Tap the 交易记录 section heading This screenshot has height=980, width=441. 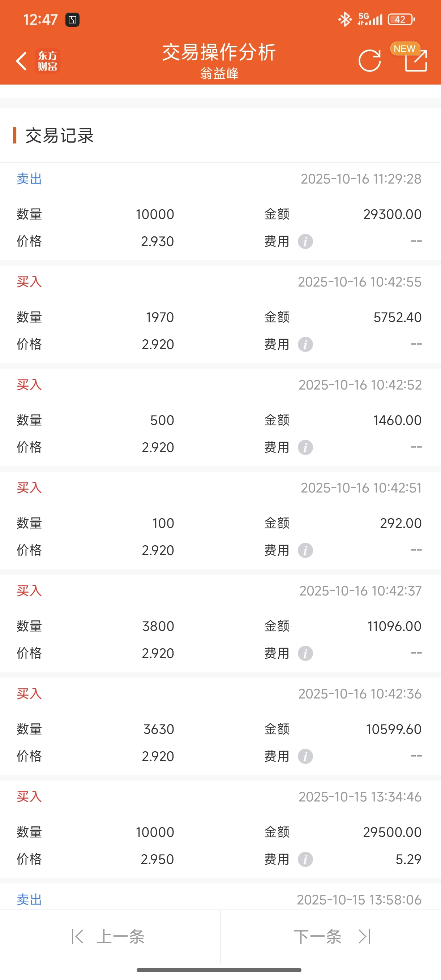pos(59,136)
